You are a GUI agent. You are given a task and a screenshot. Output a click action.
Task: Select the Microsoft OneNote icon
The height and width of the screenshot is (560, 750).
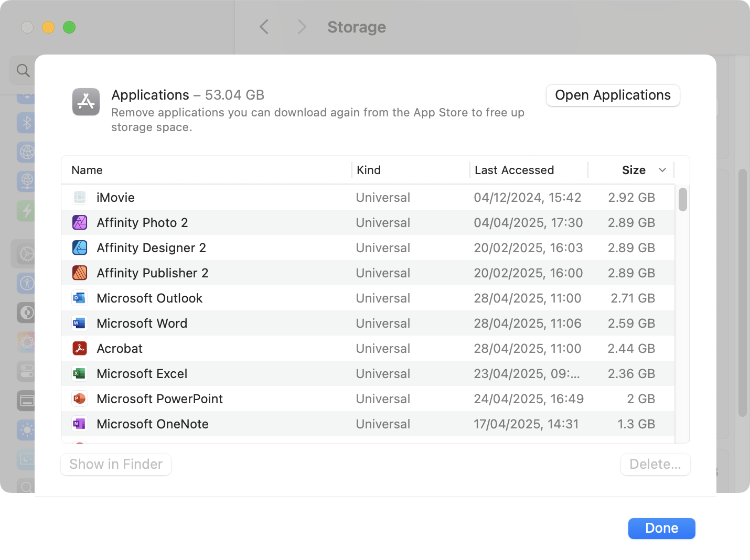coord(80,424)
